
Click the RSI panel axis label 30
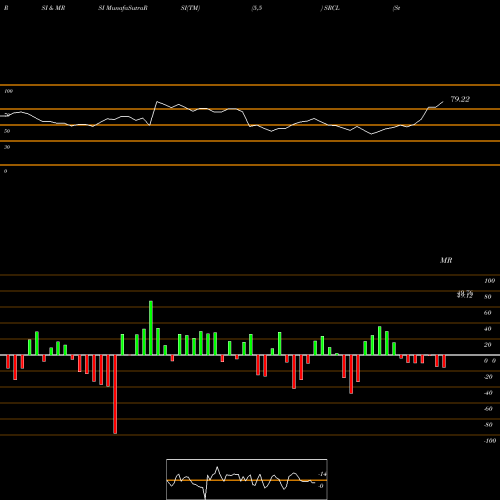[7, 147]
